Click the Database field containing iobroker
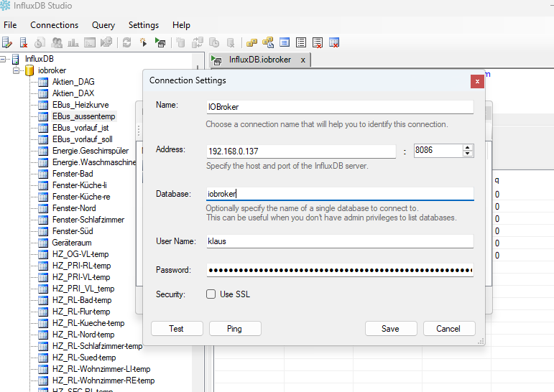554x392 pixels. point(340,194)
